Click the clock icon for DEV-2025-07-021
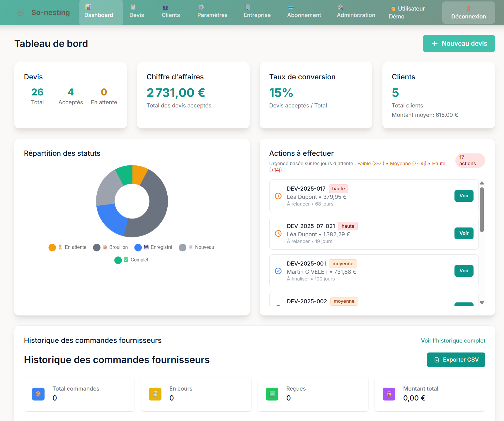Viewport: 504px width, 421px height. tap(278, 234)
